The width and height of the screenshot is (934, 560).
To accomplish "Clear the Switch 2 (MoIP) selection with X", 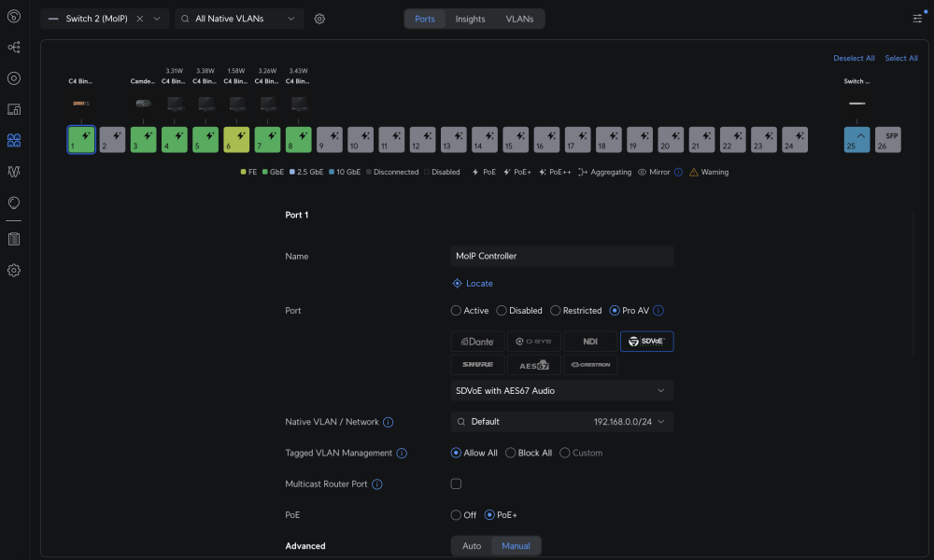I will point(140,19).
